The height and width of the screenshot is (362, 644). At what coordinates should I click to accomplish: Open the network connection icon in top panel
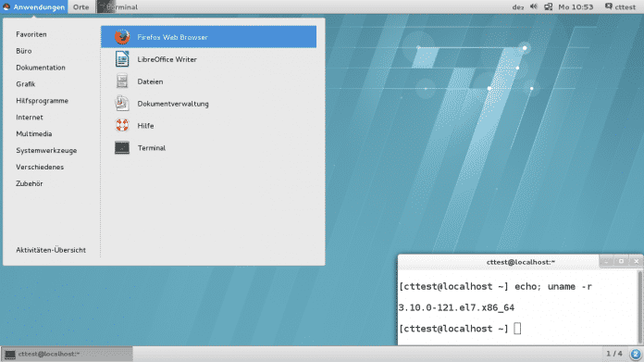(x=549, y=6)
